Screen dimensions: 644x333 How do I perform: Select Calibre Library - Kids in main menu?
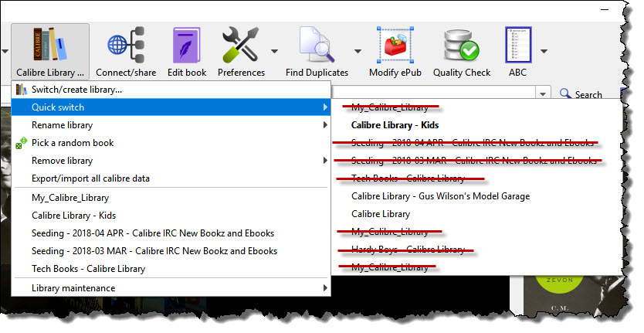click(171, 216)
